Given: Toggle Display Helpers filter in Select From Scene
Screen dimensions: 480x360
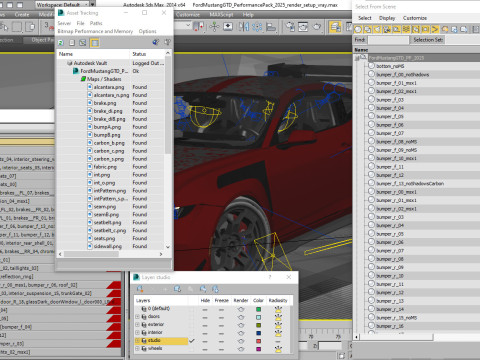Looking at the screenshot, I should pos(397,29).
